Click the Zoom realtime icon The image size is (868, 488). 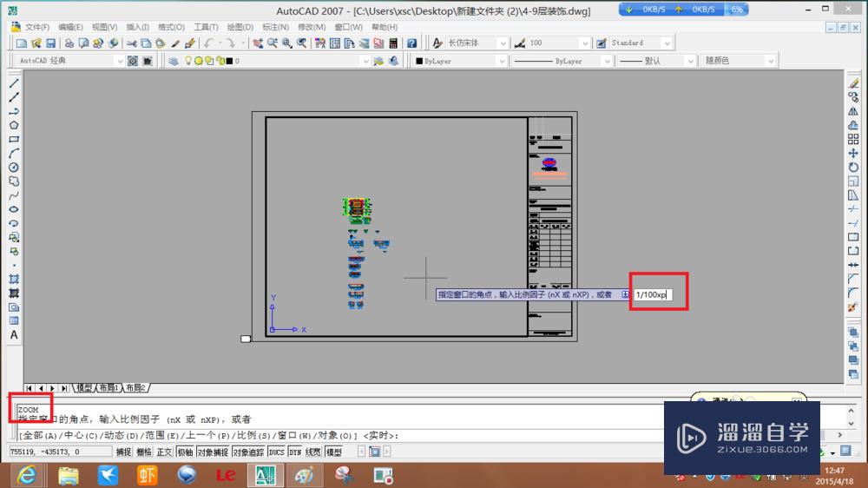click(273, 43)
